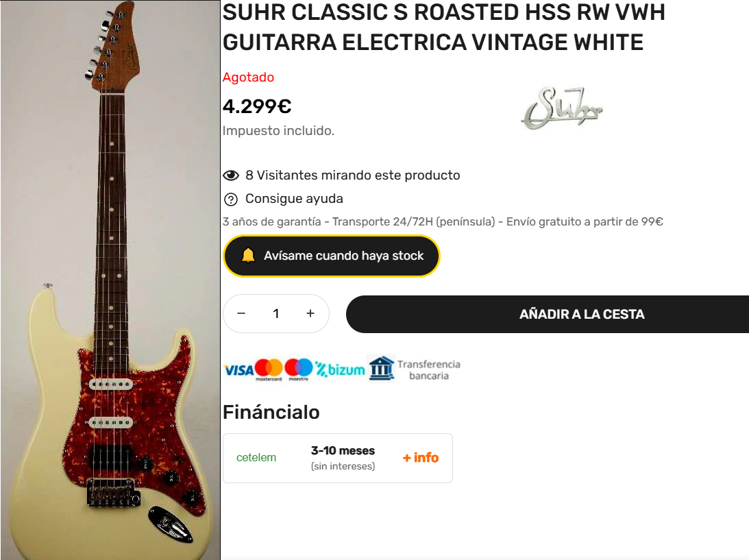Open the Suhr guitar product image
Image resolution: width=749 pixels, height=560 pixels.
[x=110, y=280]
